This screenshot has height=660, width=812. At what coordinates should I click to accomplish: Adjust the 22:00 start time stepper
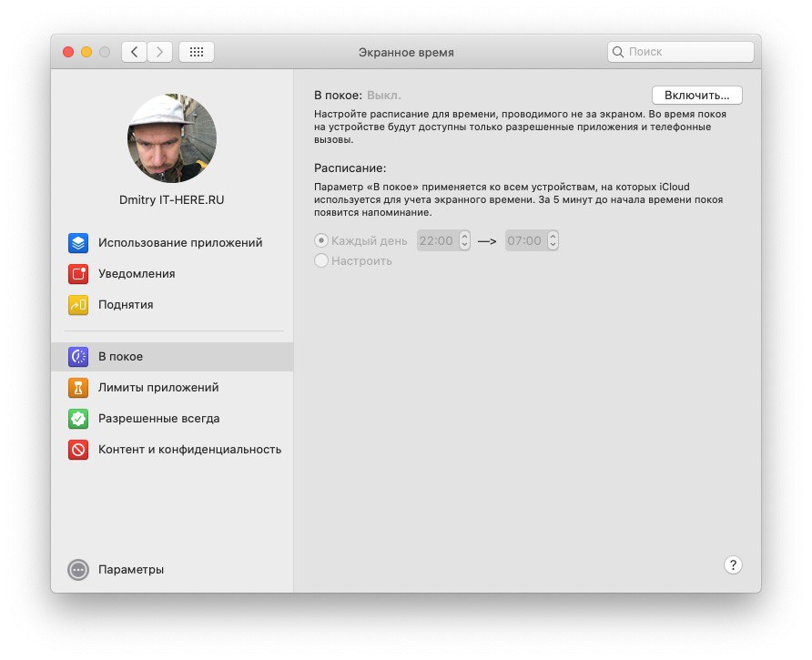[x=465, y=241]
